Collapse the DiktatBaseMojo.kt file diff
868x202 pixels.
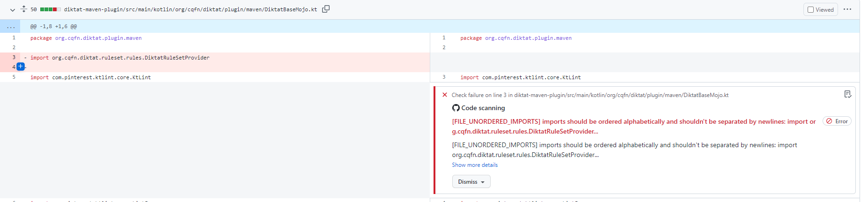coord(13,9)
